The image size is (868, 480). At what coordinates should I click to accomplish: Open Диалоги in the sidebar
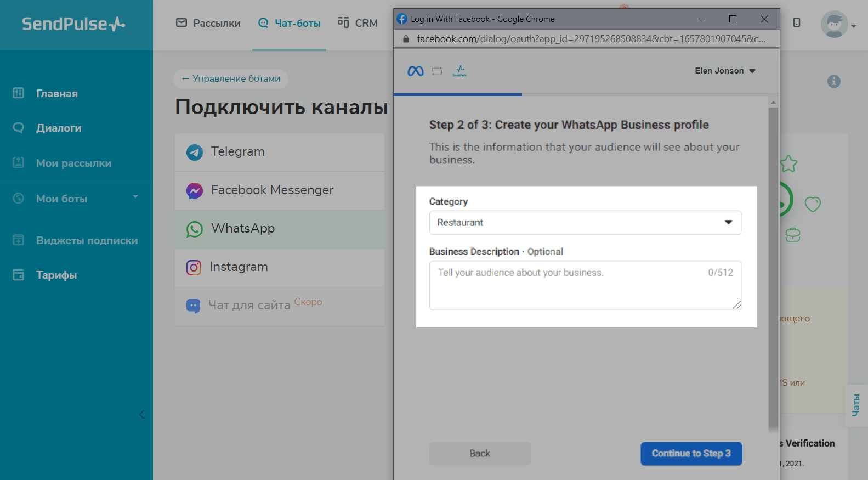[x=59, y=128]
